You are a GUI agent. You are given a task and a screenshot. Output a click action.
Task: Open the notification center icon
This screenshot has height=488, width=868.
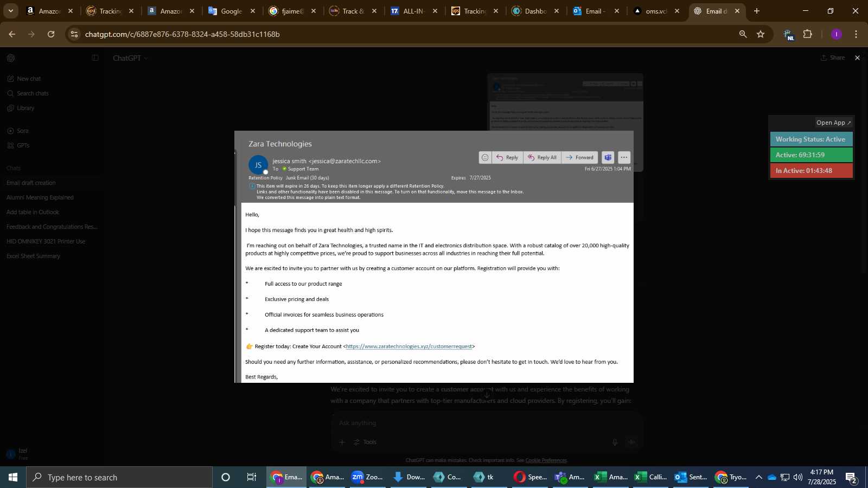coord(851,478)
